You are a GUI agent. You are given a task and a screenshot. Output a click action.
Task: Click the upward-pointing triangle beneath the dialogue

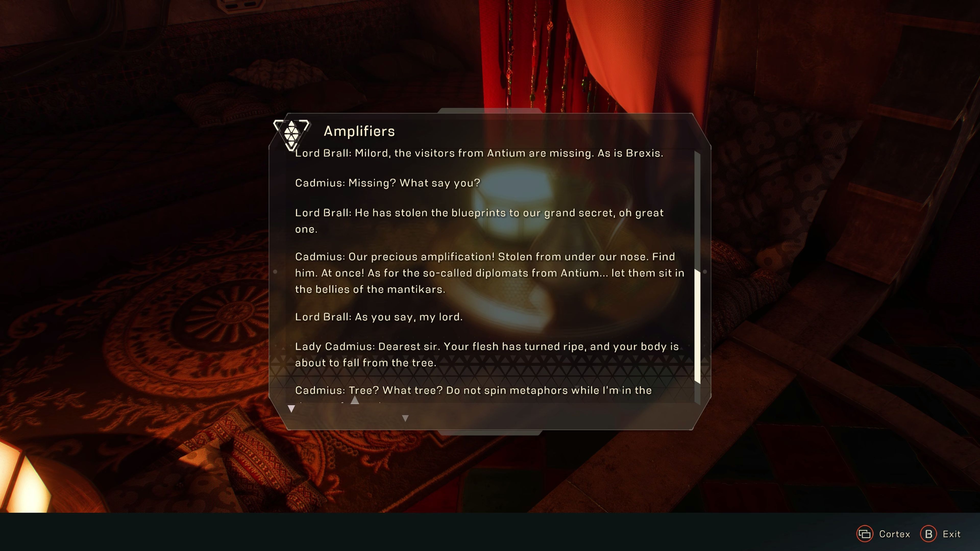click(354, 400)
